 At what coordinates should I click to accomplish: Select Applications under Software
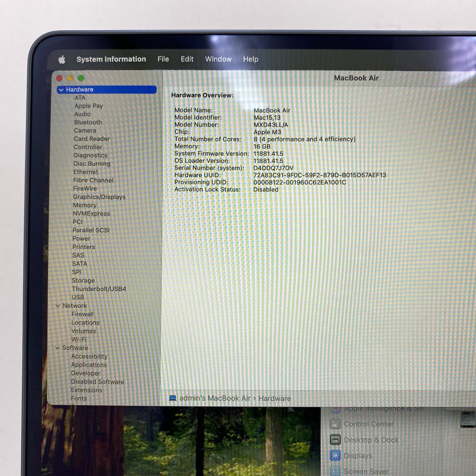(x=89, y=365)
